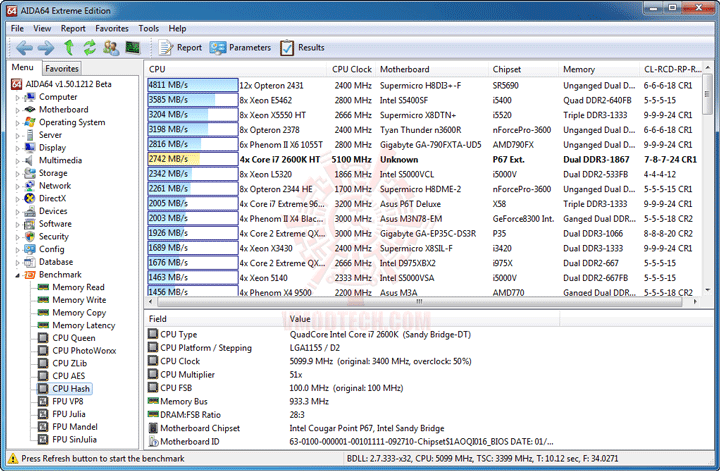Click the green Up arrow toolbar icon

click(69, 47)
